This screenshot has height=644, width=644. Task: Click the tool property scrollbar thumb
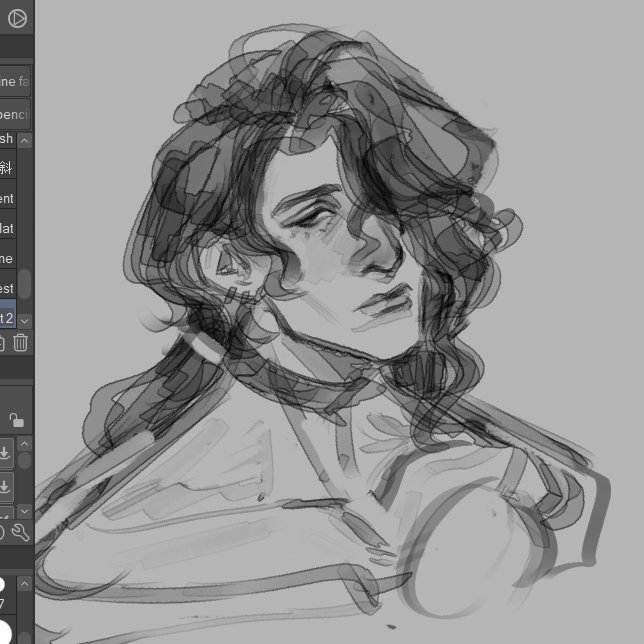tap(25, 460)
